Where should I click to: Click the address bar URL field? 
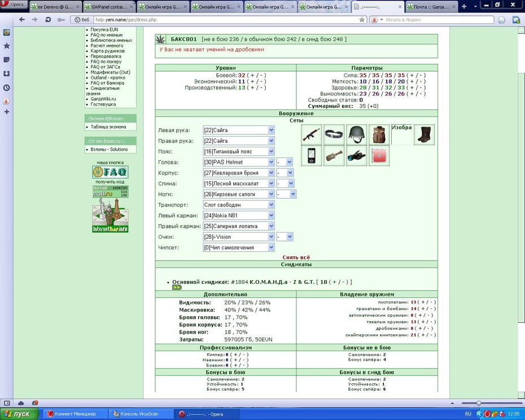coord(226,20)
